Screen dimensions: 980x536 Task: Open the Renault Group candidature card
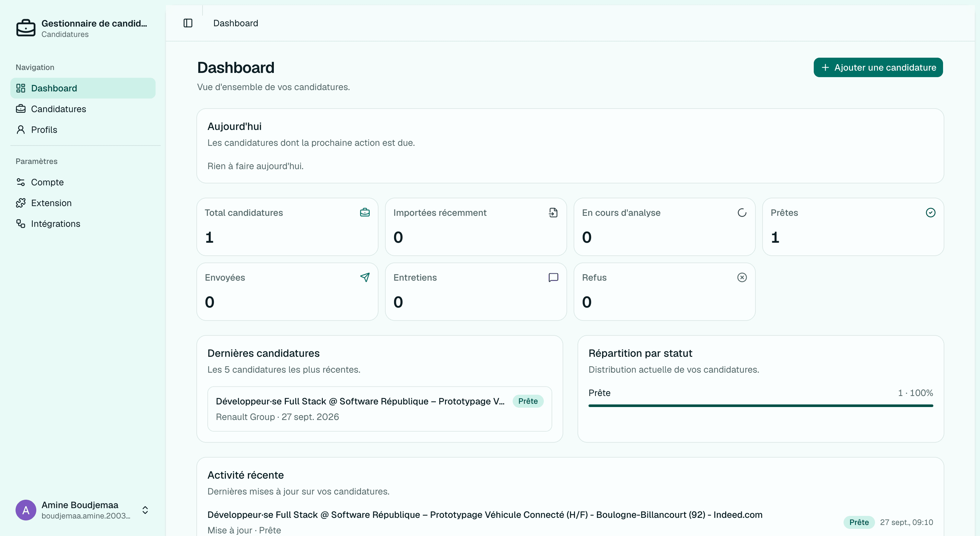(x=380, y=409)
